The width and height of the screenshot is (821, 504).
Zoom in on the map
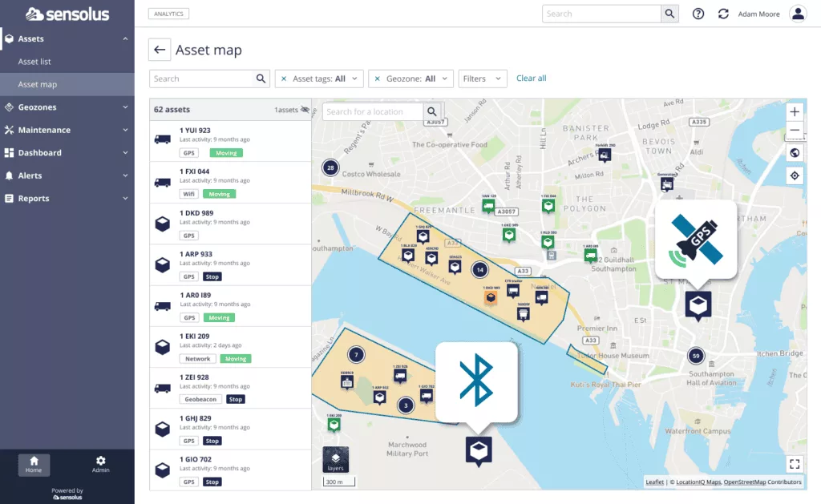[x=795, y=112]
